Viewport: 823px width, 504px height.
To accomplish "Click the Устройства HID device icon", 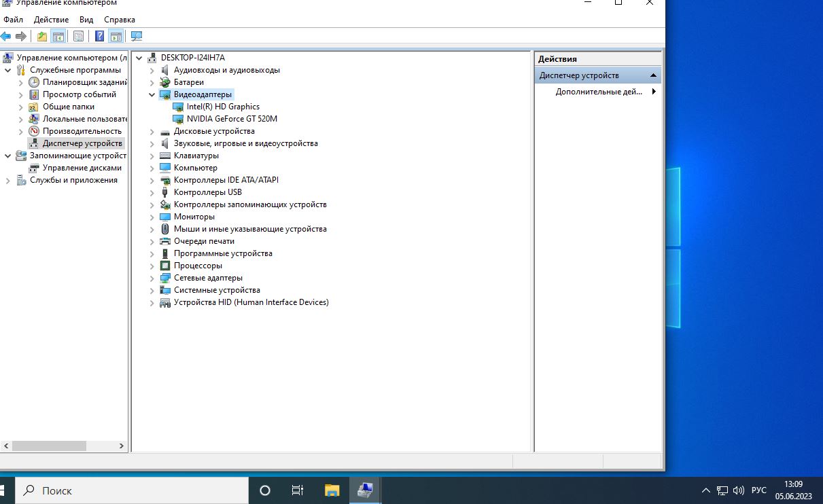I will 165,302.
